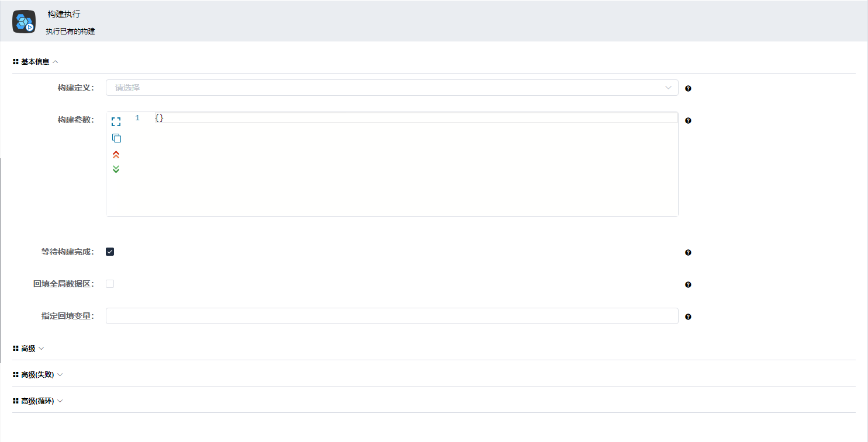The width and height of the screenshot is (868, 442).
Task: Expand the 高级(失败) section
Action: (38, 375)
